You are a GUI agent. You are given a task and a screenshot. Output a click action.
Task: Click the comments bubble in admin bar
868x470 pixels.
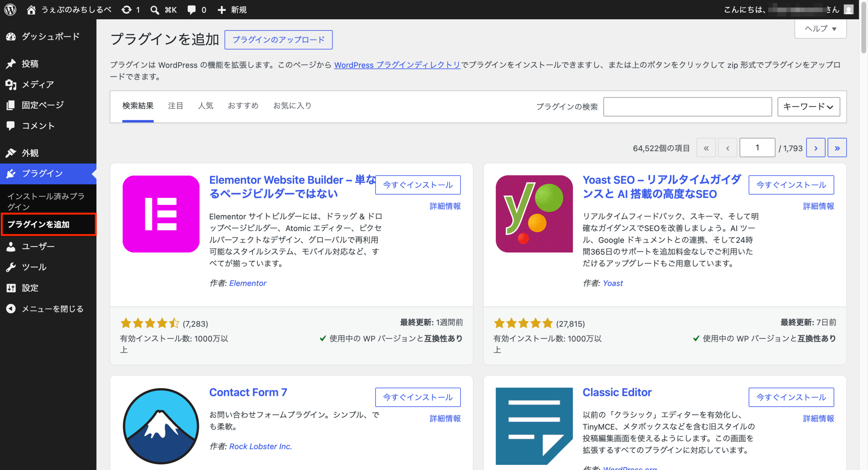click(192, 10)
